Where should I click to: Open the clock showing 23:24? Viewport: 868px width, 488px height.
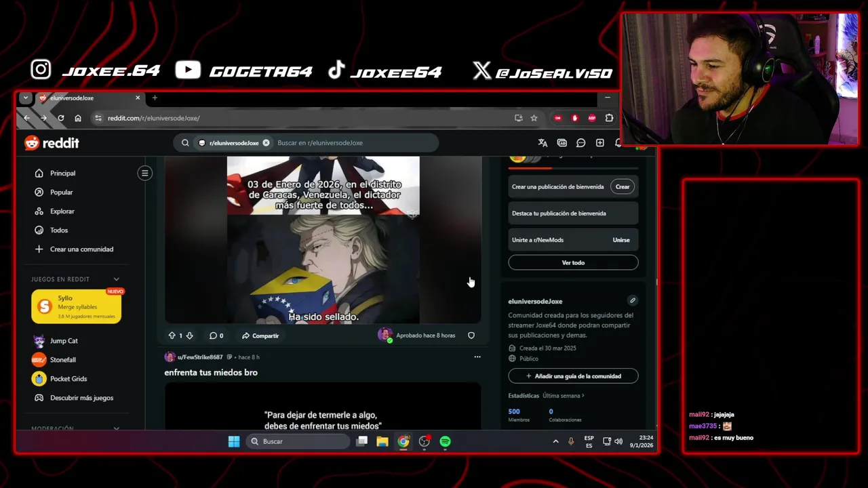[641, 441]
